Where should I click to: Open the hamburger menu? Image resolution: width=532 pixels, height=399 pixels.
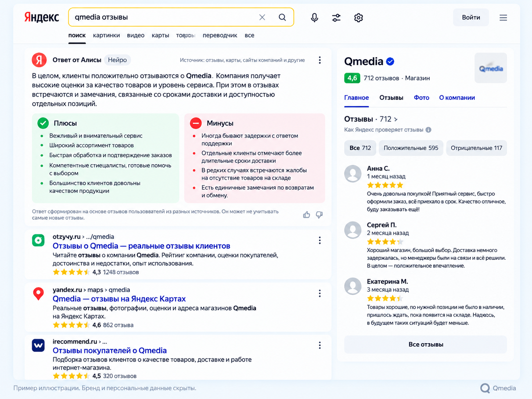coord(503,18)
